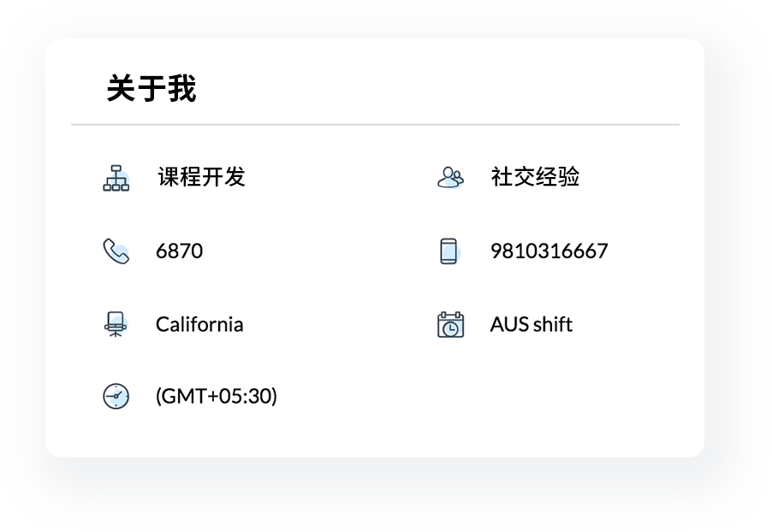Select the 课程开发 department text
This screenshot has height=532, width=772.
coord(201,177)
